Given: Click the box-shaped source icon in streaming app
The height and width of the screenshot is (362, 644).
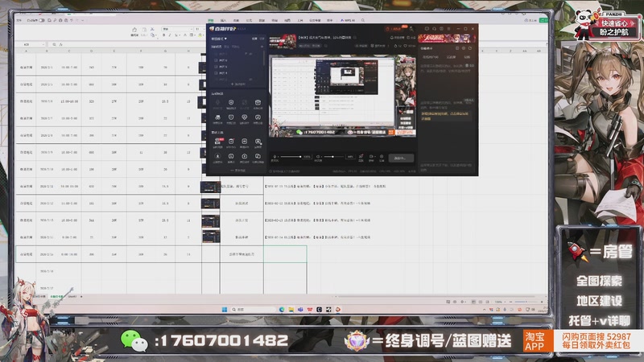Looking at the screenshot, I should tap(258, 102).
